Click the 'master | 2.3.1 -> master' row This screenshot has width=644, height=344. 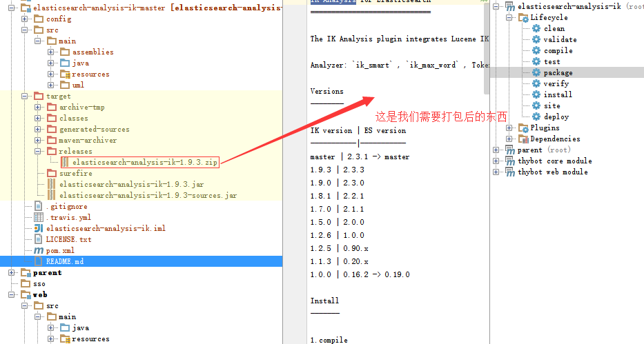click(x=360, y=156)
